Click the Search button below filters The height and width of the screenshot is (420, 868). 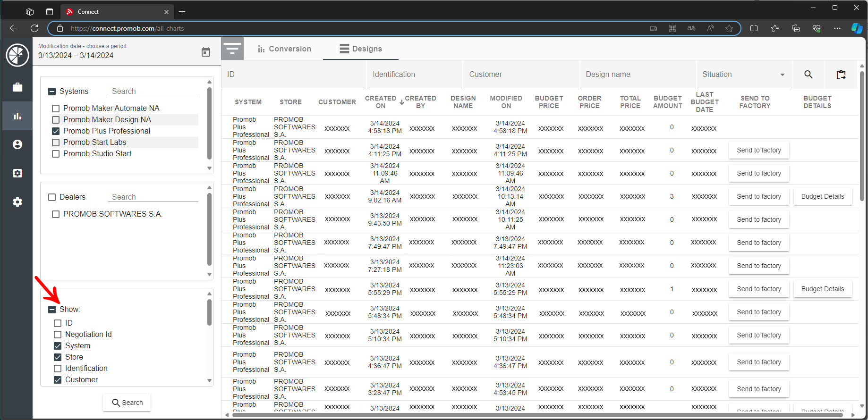click(x=127, y=403)
